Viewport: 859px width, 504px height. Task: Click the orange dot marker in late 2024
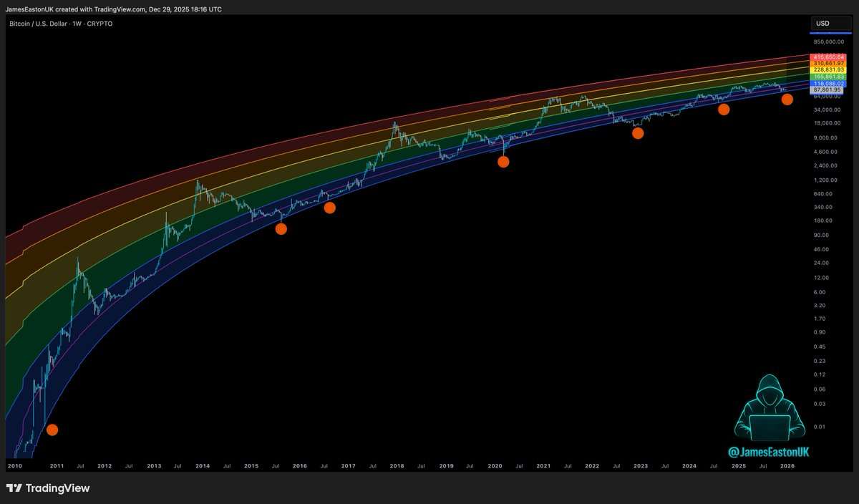click(x=724, y=110)
